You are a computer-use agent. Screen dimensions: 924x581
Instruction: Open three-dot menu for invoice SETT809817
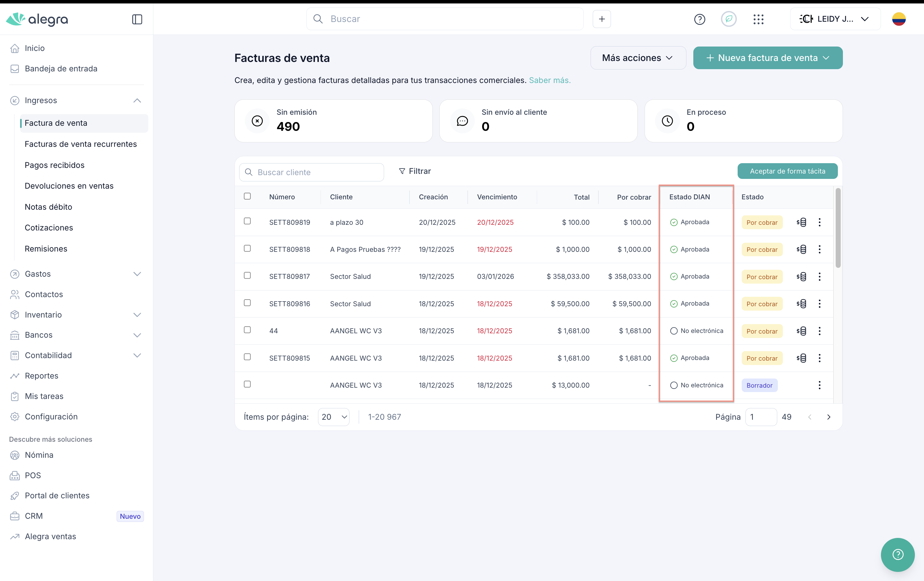pos(819,277)
